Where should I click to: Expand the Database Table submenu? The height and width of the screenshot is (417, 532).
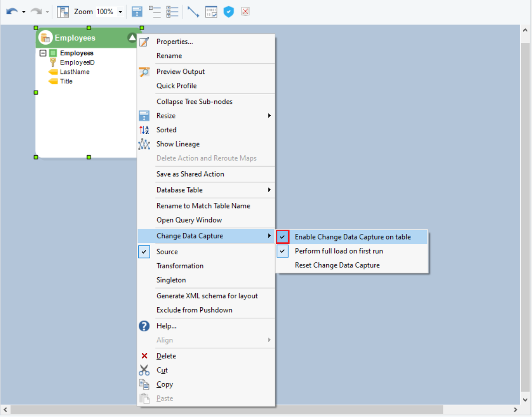[179, 190]
